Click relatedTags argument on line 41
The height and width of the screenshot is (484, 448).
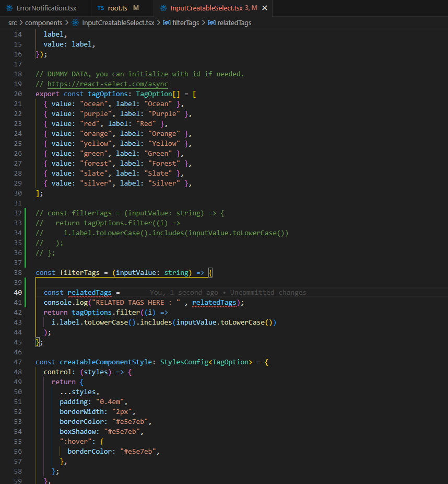pos(214,303)
